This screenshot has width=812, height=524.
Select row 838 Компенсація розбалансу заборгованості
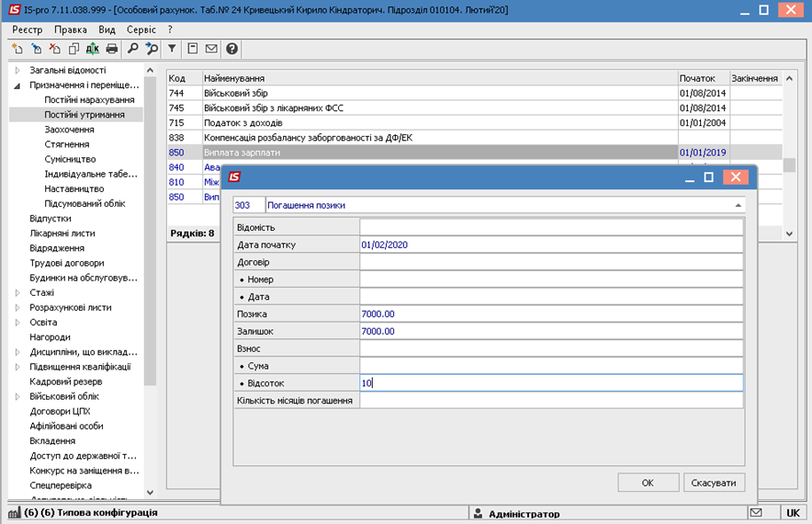[x=474, y=138]
